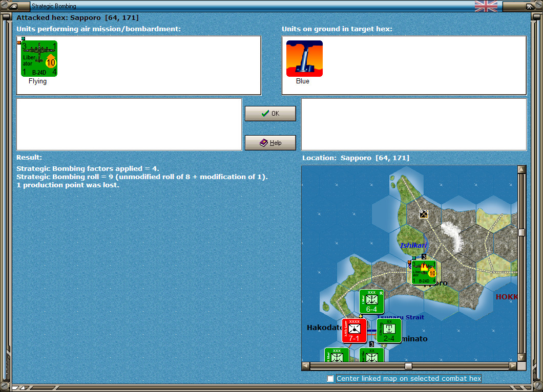The image size is (543, 392).
Task: Click the map vertical scrollbar thumb
Action: pos(522,232)
